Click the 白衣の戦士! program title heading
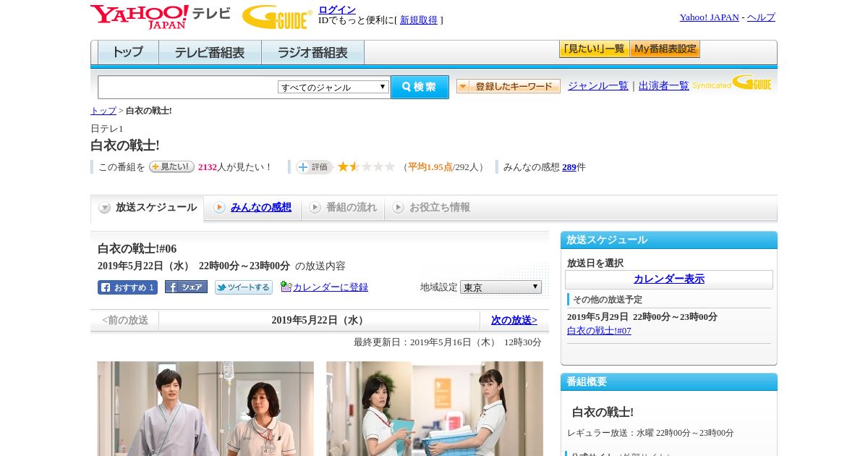This screenshot has height=456, width=868. [x=125, y=145]
